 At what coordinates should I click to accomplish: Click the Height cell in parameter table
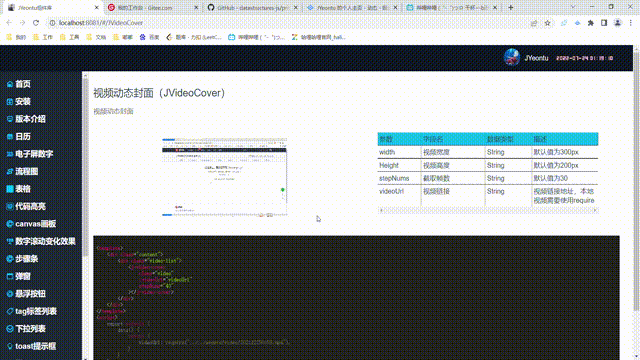pos(399,165)
